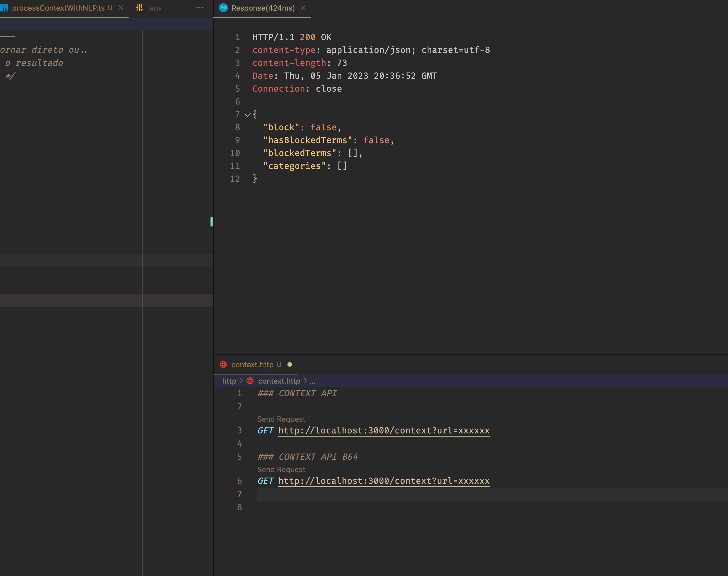The height and width of the screenshot is (576, 728).
Task: Click the ### CONTEXT API B64 comment
Action: 308,457
